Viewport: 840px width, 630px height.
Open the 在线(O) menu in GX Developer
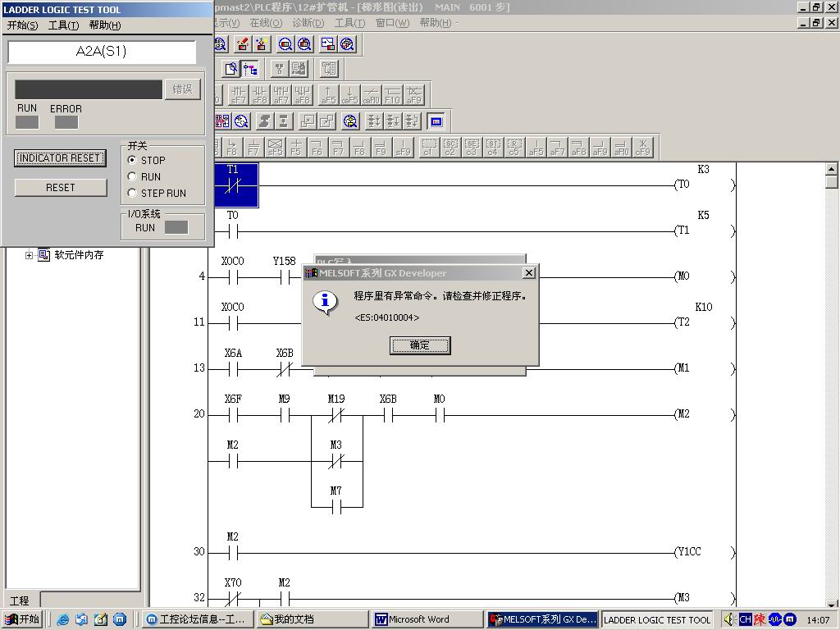click(266, 23)
